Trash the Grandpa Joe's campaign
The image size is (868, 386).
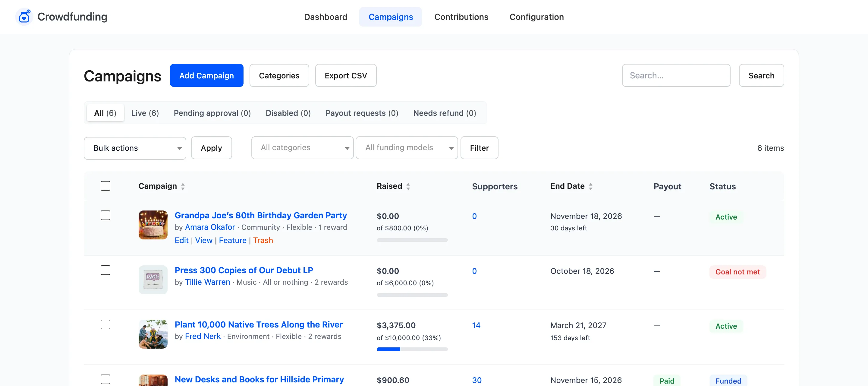click(x=263, y=240)
